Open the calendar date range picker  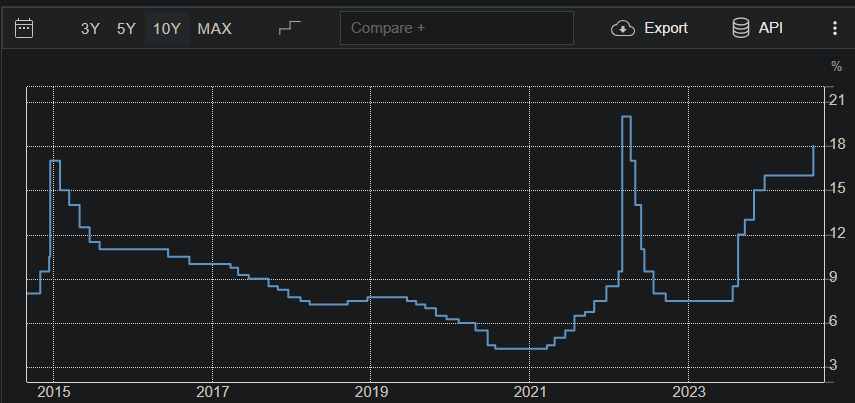[x=24, y=28]
